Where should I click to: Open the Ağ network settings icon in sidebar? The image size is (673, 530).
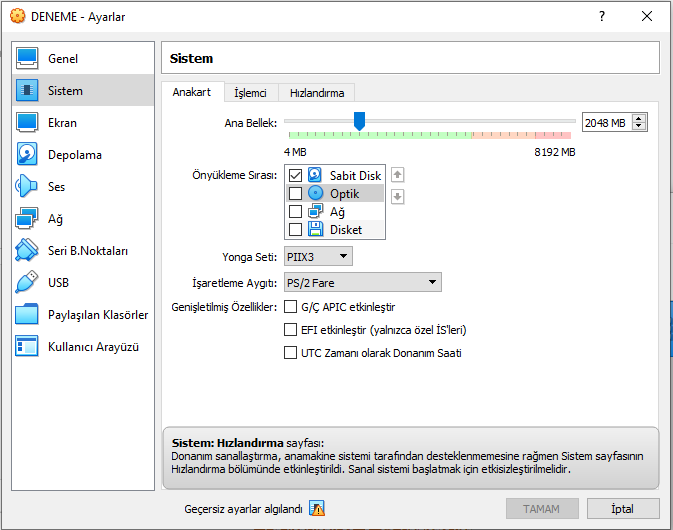[x=27, y=218]
